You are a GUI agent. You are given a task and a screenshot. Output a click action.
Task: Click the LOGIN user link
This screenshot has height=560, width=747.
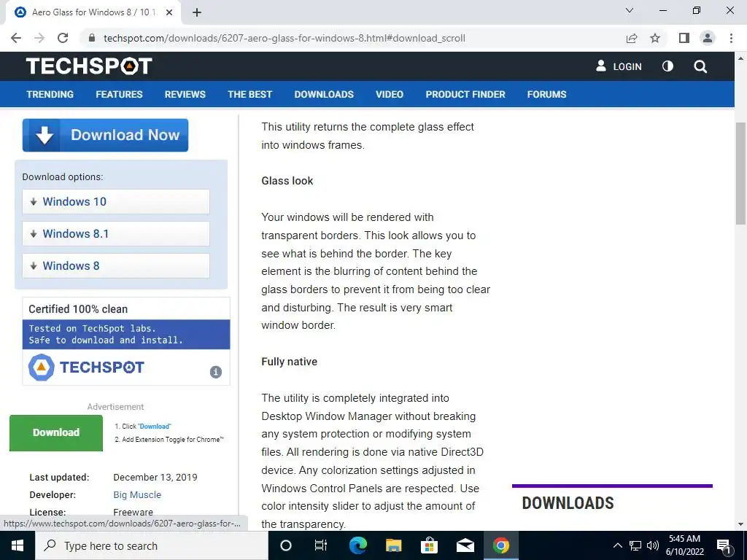click(x=619, y=66)
